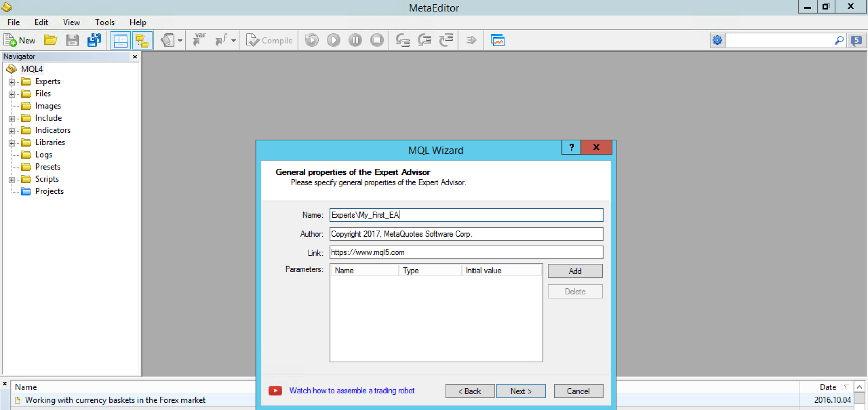Expand the Indicators folder
The image size is (868, 410).
tap(12, 131)
